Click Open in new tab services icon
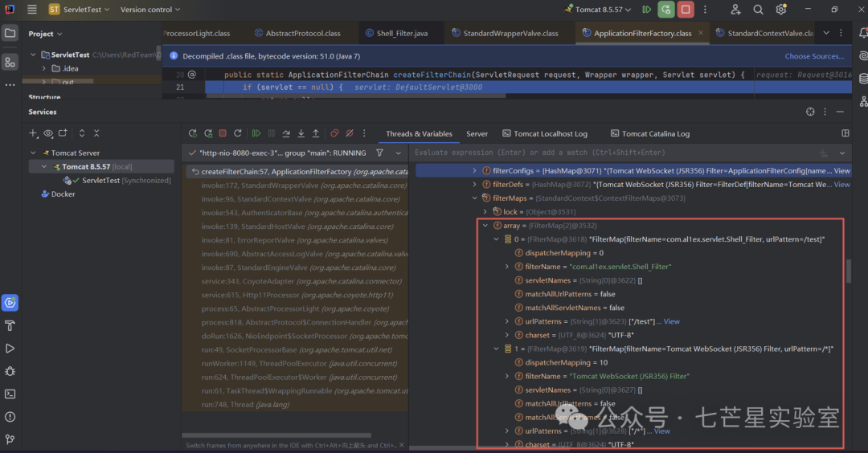 click(63, 133)
